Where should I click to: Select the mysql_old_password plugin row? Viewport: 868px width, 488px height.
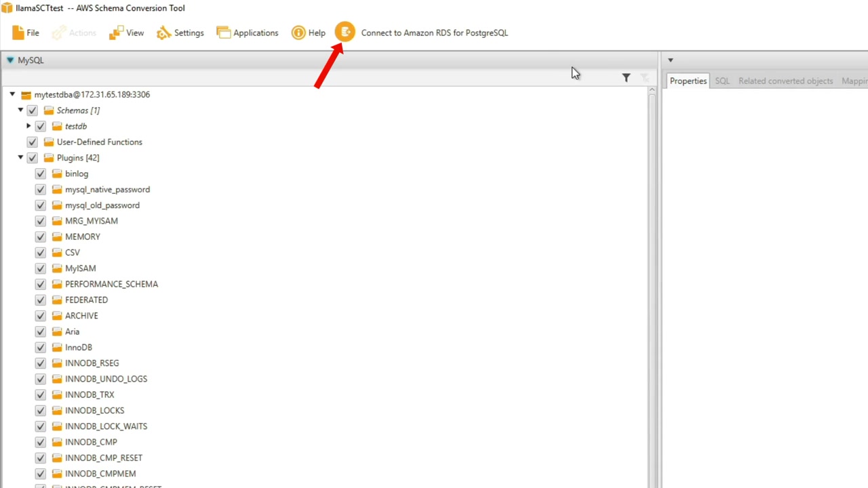tap(102, 205)
